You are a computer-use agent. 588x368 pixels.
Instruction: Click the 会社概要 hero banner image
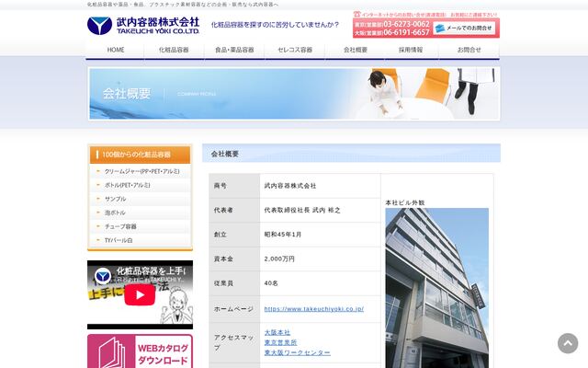point(294,94)
